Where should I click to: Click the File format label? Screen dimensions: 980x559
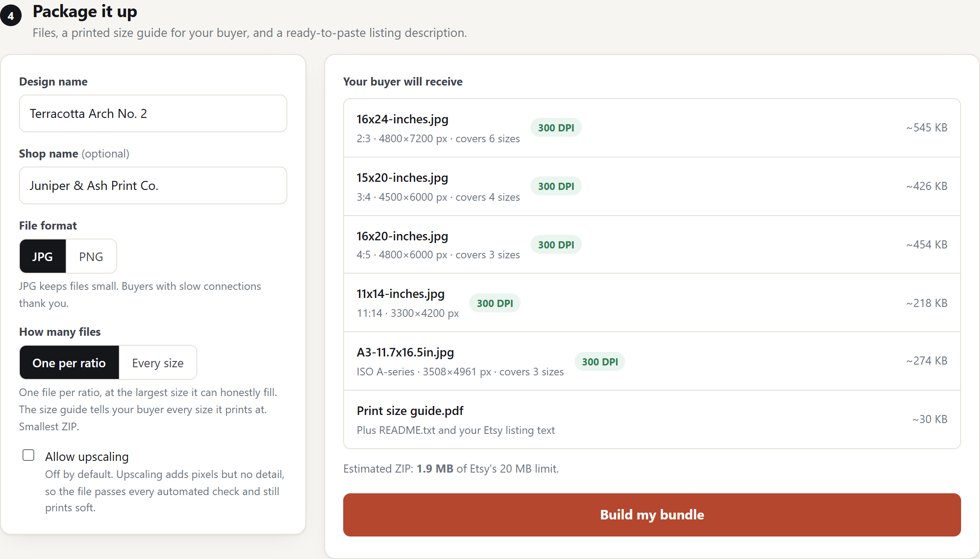point(48,225)
